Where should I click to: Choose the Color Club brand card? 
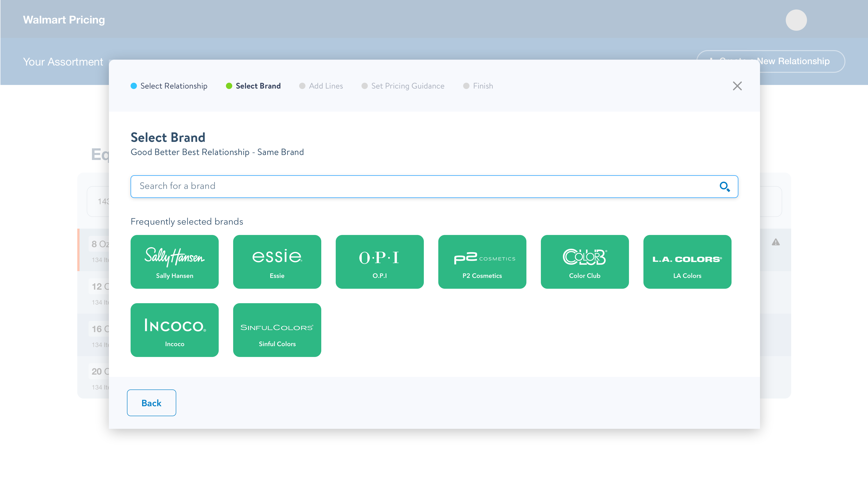click(585, 262)
